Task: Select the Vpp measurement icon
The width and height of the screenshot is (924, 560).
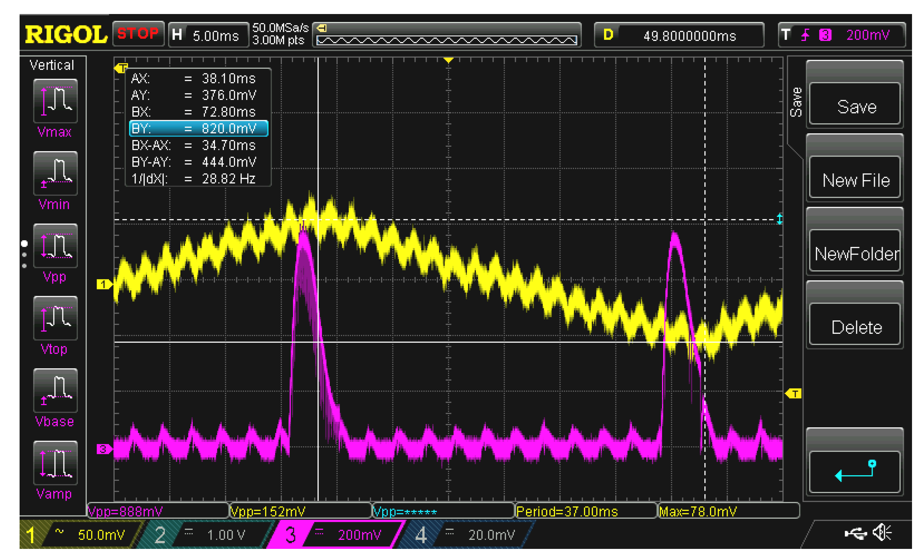Action: pyautogui.click(x=55, y=246)
